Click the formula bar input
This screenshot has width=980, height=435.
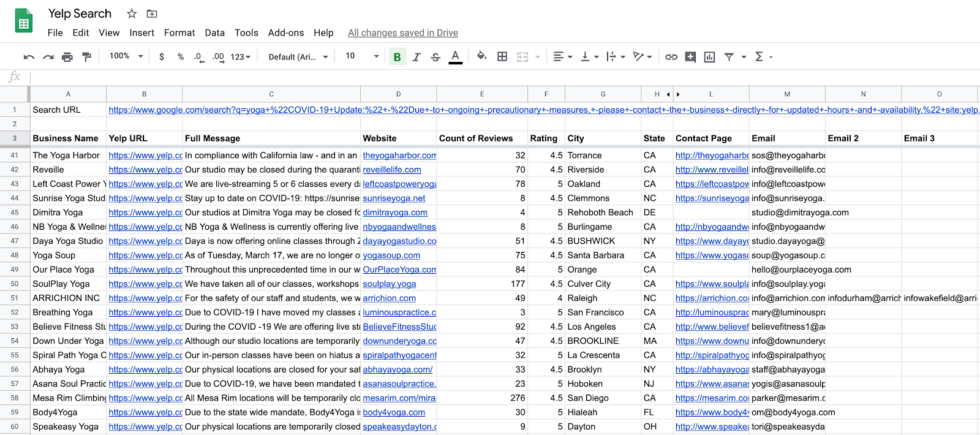(505, 77)
